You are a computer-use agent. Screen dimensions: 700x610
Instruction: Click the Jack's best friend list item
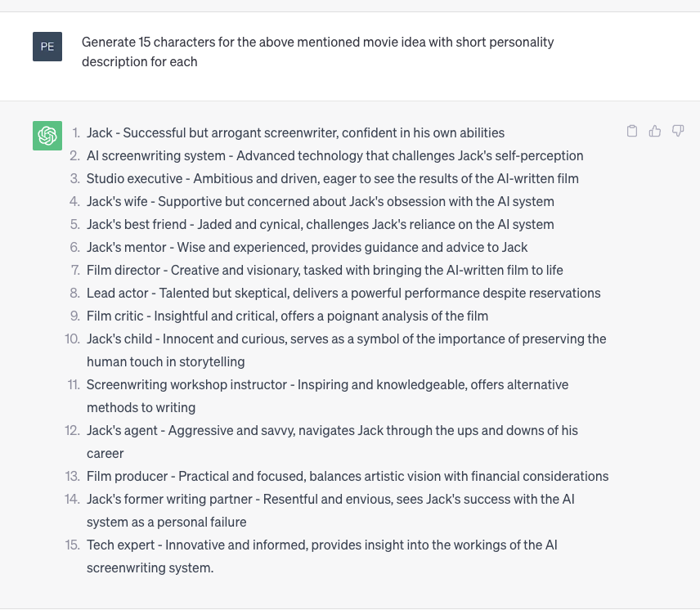pyautogui.click(x=320, y=224)
